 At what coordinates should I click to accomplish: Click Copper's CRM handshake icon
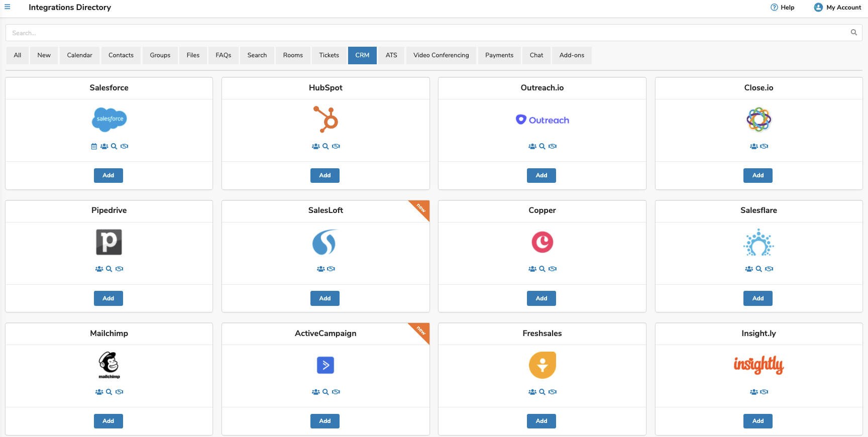tap(553, 269)
